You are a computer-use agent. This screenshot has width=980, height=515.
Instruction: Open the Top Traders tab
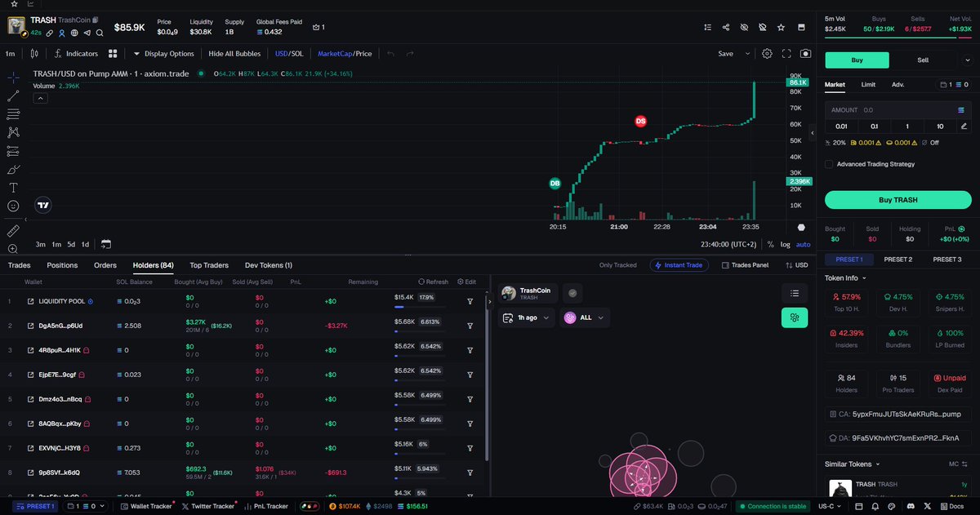[209, 265]
